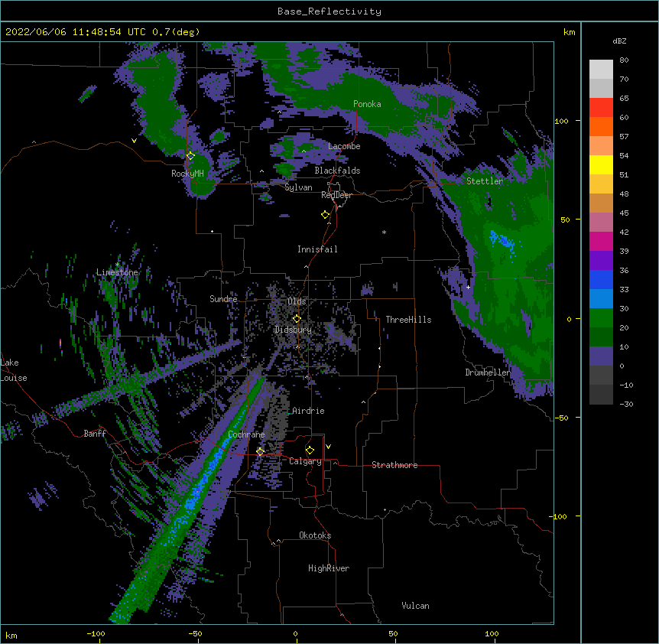The height and width of the screenshot is (644, 659).
Task: Click the white asterisk marker above Limestone
Action: (x=118, y=265)
